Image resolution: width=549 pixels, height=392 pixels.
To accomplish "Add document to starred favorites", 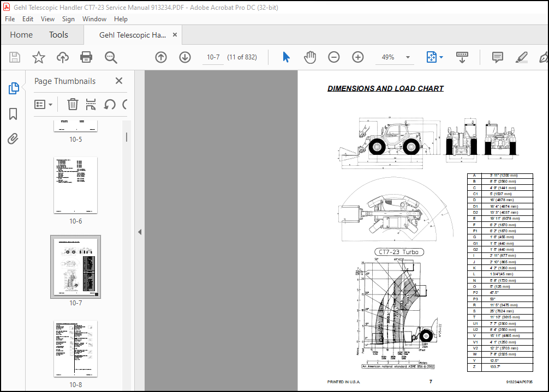I will [x=39, y=57].
